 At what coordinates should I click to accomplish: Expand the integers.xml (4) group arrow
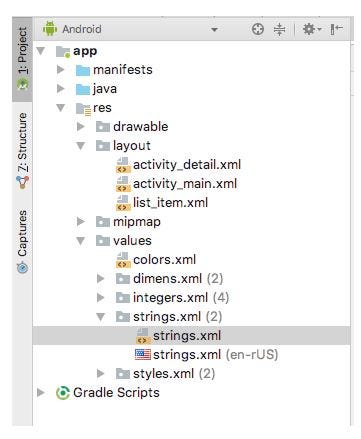point(101,298)
